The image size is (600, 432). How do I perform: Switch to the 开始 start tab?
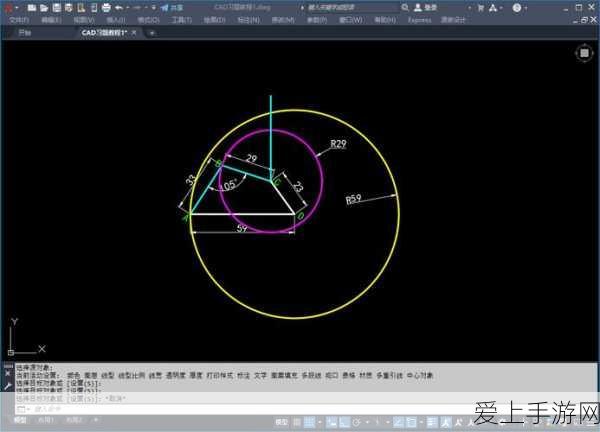(x=24, y=33)
